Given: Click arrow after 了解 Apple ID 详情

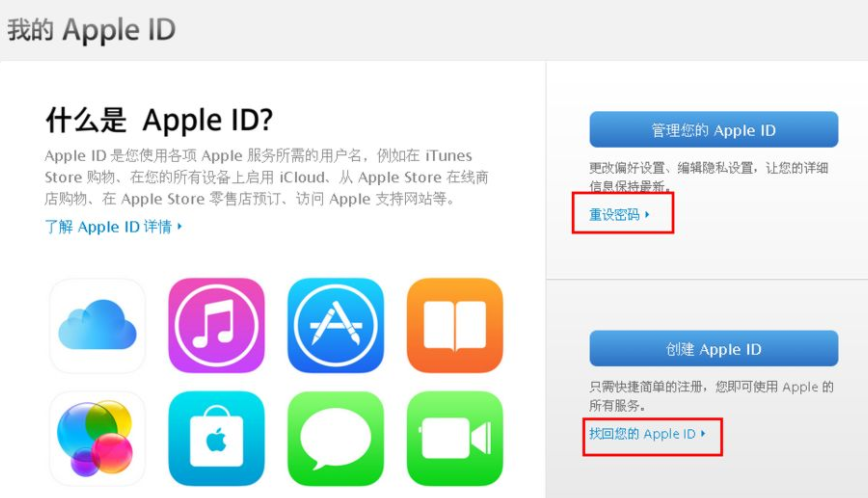Looking at the screenshot, I should point(179,226).
